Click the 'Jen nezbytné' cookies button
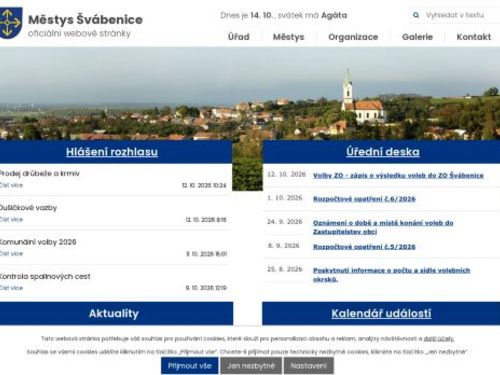This screenshot has width=500, height=375. (x=251, y=366)
